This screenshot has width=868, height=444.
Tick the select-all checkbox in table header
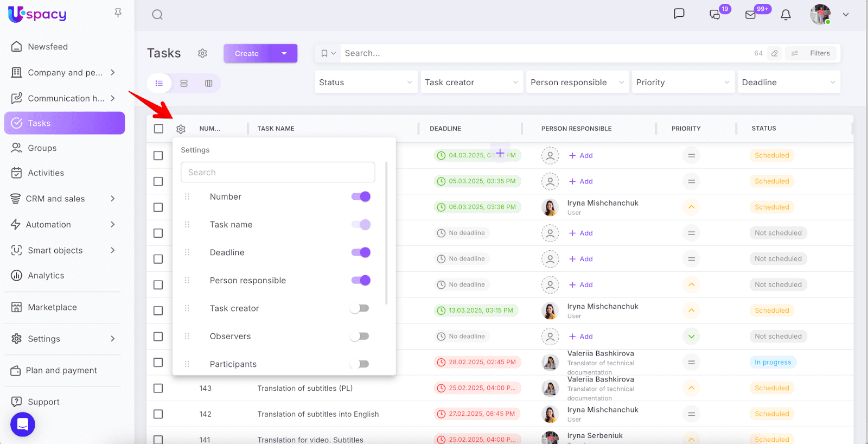158,129
